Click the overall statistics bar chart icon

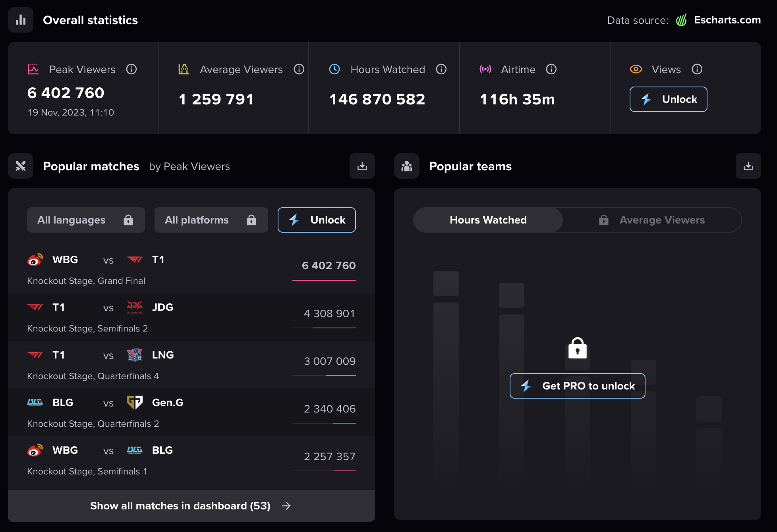pos(21,20)
